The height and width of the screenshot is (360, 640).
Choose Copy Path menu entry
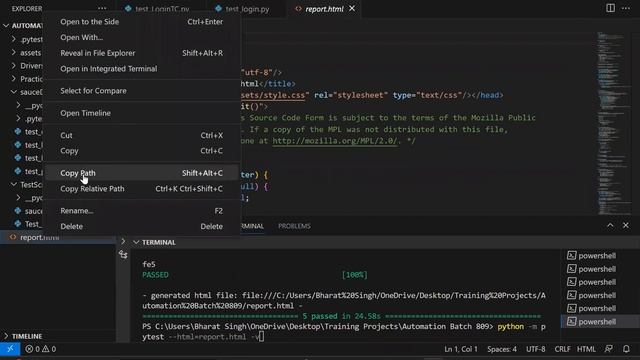[142, 173]
